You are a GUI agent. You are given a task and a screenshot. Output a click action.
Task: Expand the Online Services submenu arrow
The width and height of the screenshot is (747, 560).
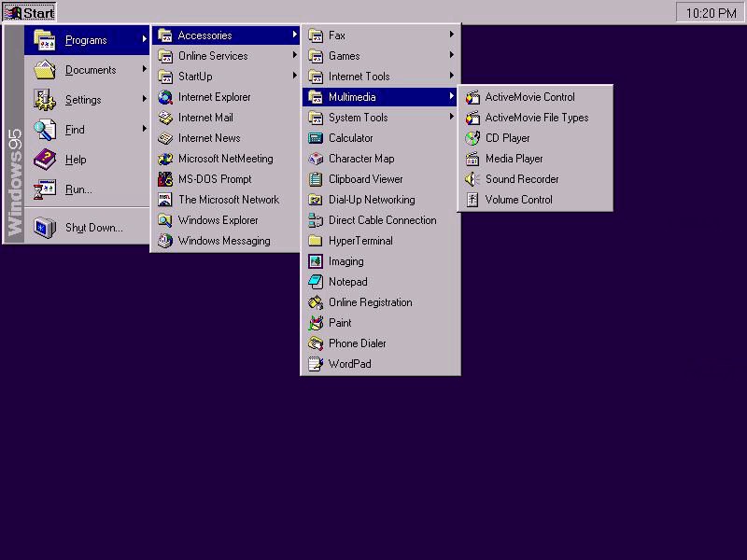point(295,56)
